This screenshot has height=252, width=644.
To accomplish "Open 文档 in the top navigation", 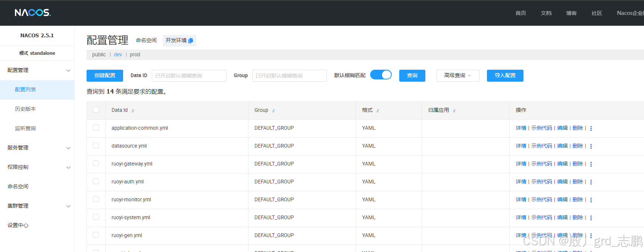I will pyautogui.click(x=546, y=13).
